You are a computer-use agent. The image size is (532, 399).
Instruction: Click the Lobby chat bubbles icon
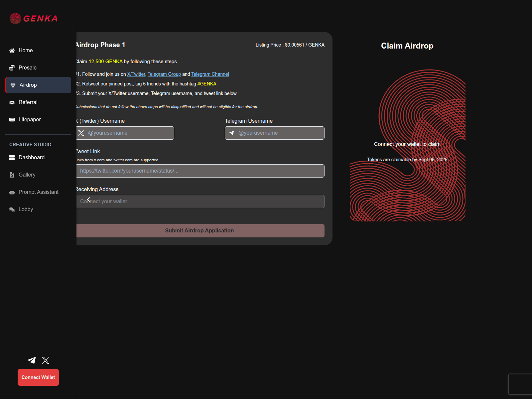point(12,209)
